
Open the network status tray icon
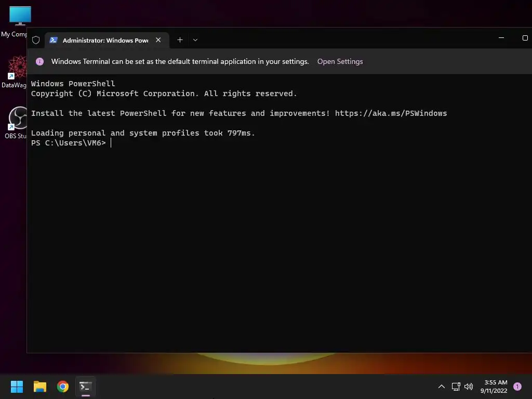pyautogui.click(x=456, y=387)
